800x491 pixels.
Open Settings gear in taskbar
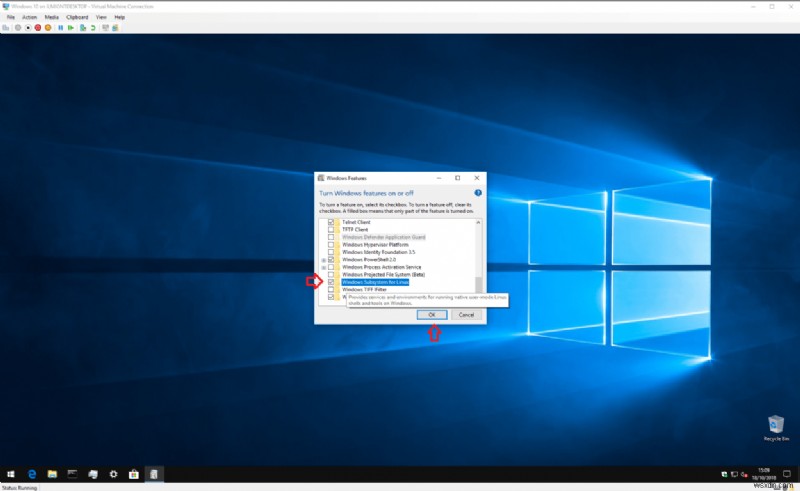point(113,474)
